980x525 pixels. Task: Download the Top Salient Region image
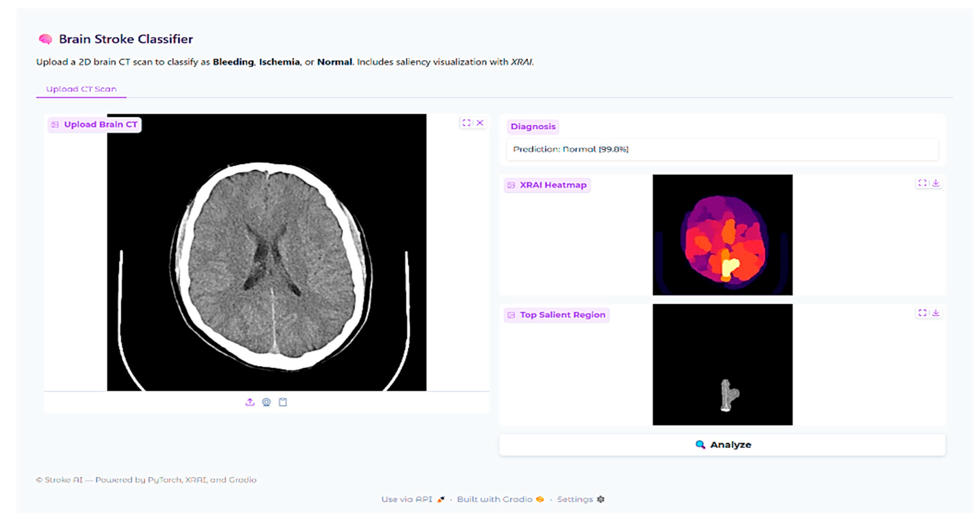click(936, 313)
